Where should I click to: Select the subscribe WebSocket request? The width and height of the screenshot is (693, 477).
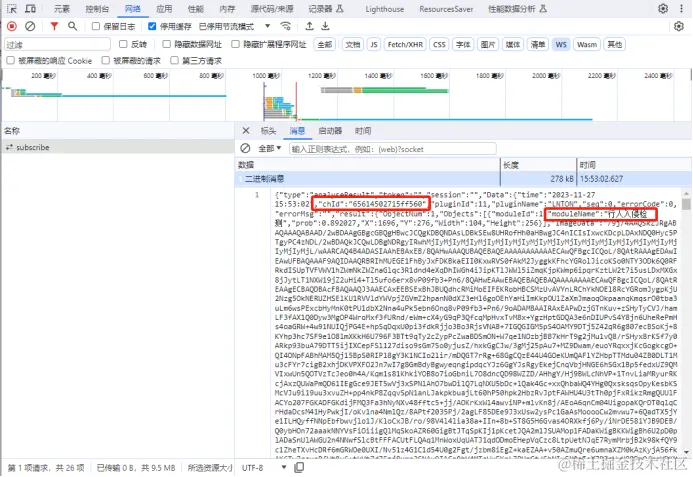coord(118,147)
